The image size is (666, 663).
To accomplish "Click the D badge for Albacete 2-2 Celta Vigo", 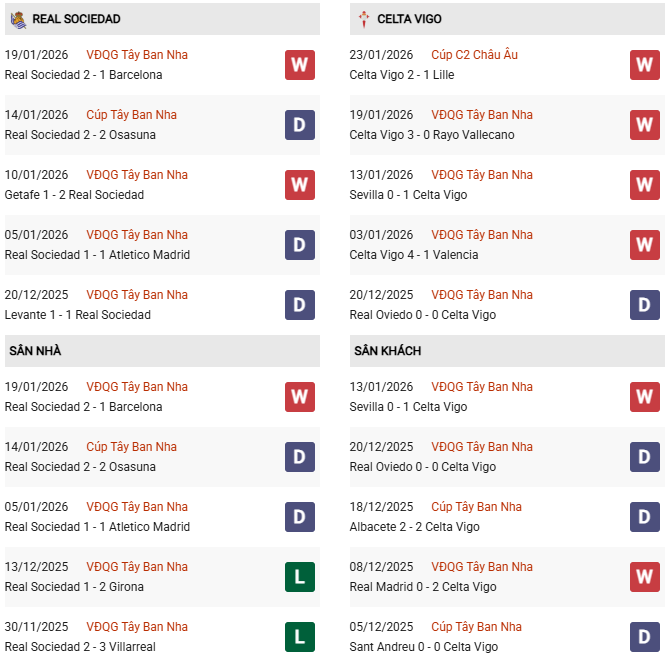I will [645, 517].
